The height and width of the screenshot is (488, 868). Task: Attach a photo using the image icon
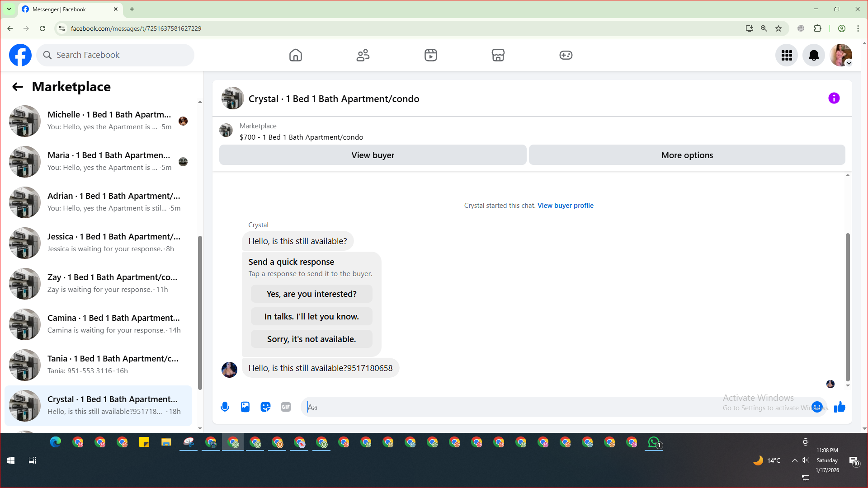point(245,407)
